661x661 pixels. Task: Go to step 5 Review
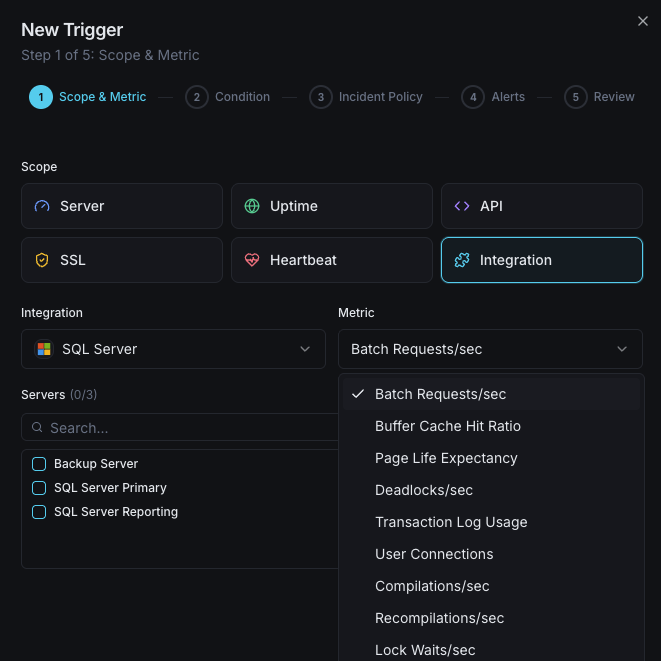pos(599,97)
